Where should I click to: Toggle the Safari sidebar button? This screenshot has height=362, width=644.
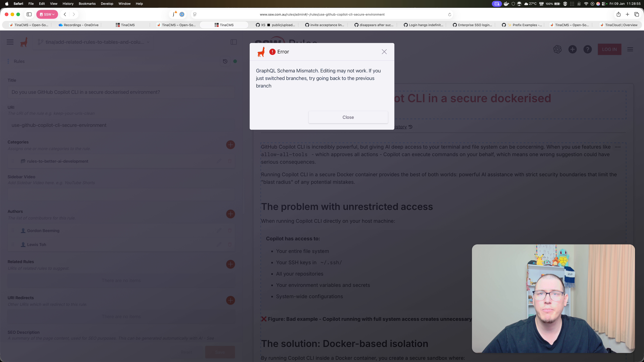tap(29, 14)
